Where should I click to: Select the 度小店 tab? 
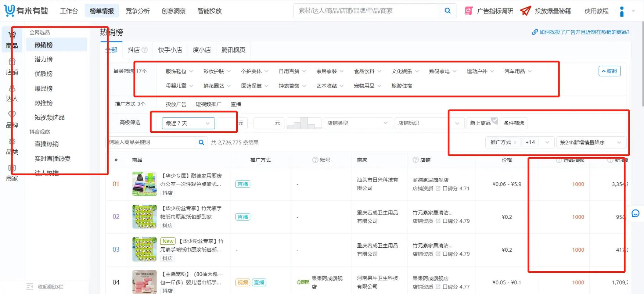(202, 50)
